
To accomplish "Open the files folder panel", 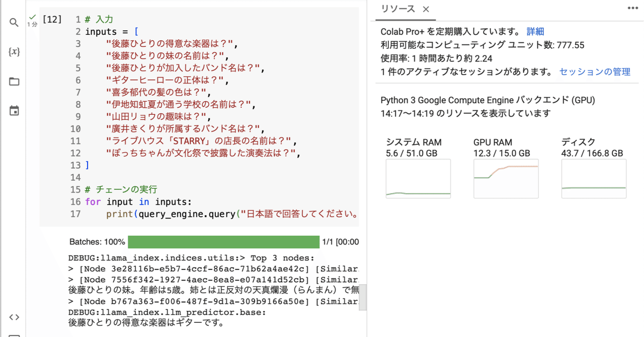I will [14, 82].
